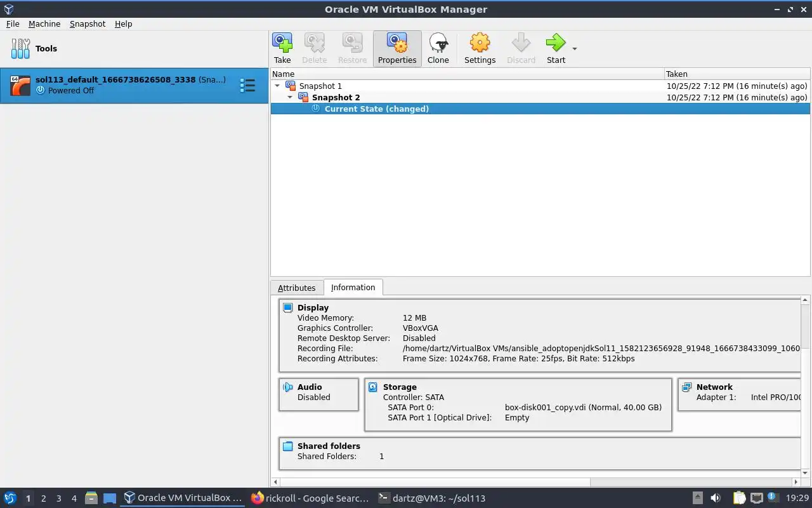Open the Machine menu
This screenshot has height=508, width=812.
(44, 23)
